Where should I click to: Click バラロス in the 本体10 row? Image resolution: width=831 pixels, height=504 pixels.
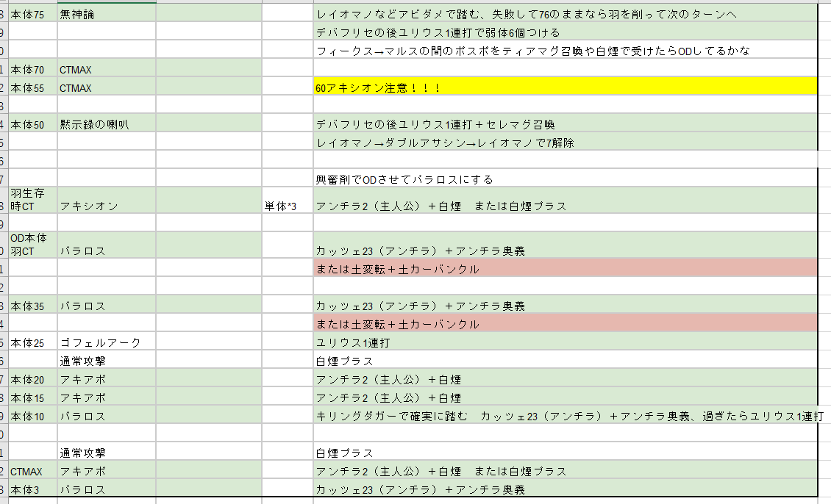point(107,416)
